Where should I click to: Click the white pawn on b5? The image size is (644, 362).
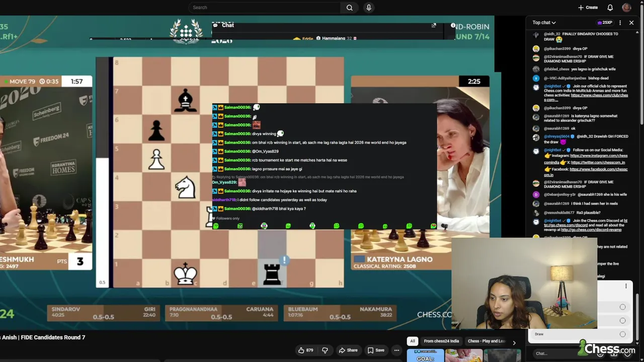pos(156,159)
